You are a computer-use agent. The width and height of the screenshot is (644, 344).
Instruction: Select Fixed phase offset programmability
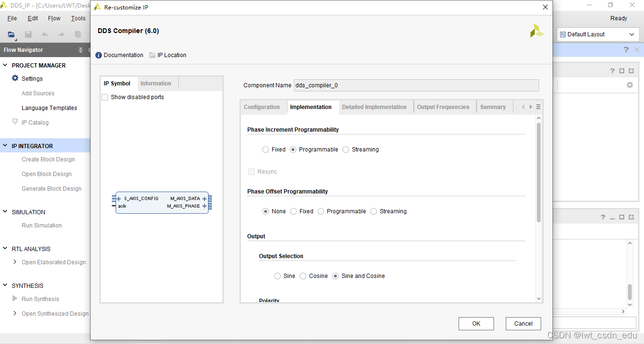pyautogui.click(x=293, y=211)
